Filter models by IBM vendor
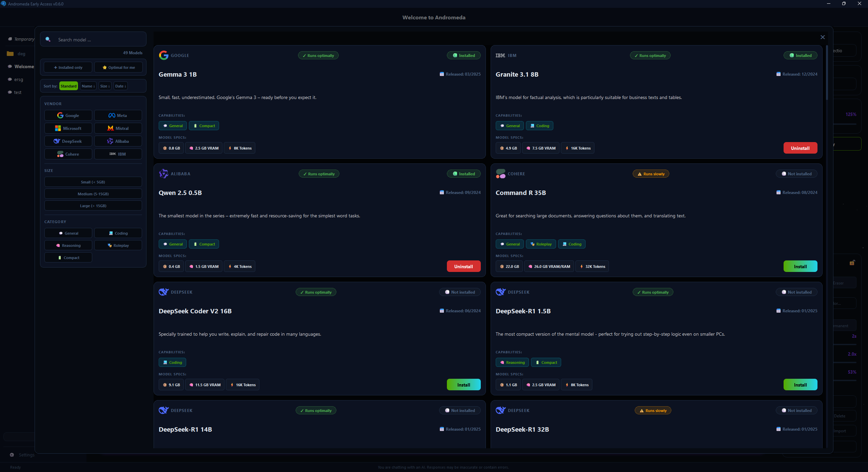The image size is (868, 472). pos(118,154)
